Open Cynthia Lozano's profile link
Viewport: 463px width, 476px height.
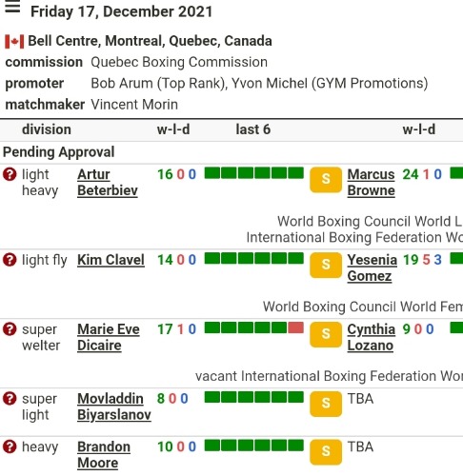coord(371,337)
